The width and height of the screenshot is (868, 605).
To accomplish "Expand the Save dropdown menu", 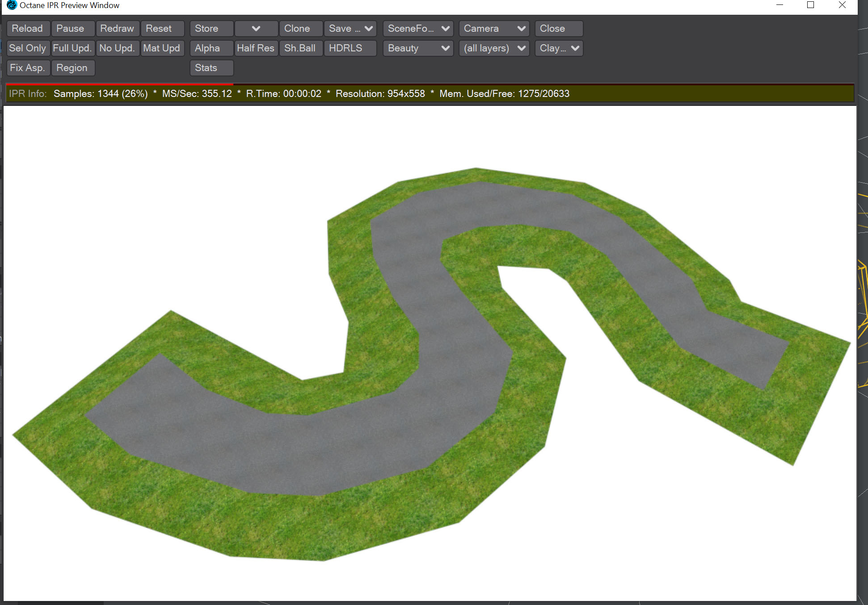I will pyautogui.click(x=350, y=29).
